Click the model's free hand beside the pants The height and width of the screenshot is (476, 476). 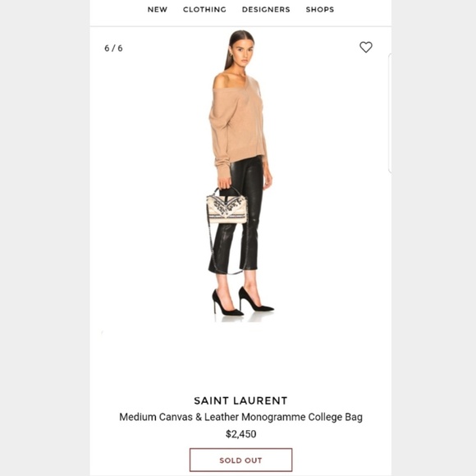coord(268,181)
